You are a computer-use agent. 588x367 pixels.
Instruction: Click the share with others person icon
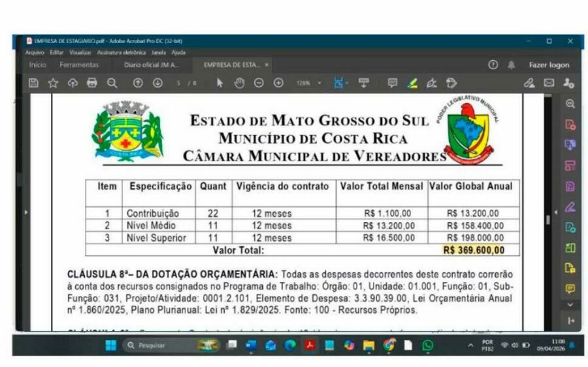point(568,83)
